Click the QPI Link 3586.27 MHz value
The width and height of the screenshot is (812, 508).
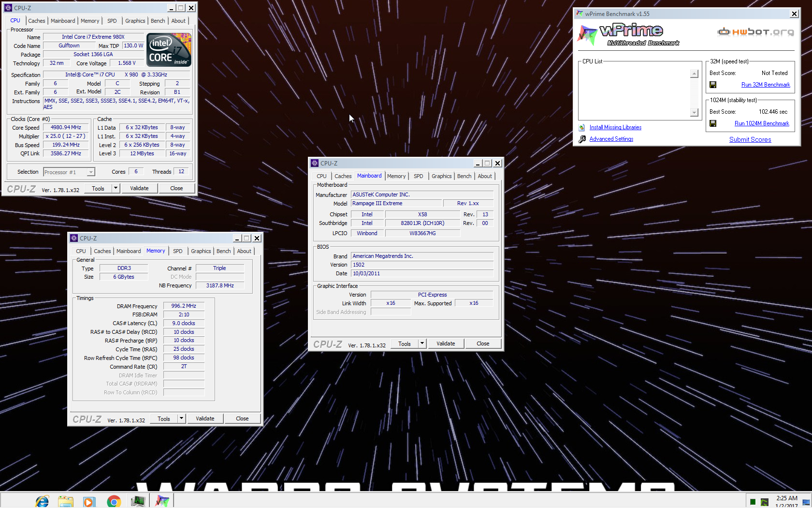tap(66, 154)
